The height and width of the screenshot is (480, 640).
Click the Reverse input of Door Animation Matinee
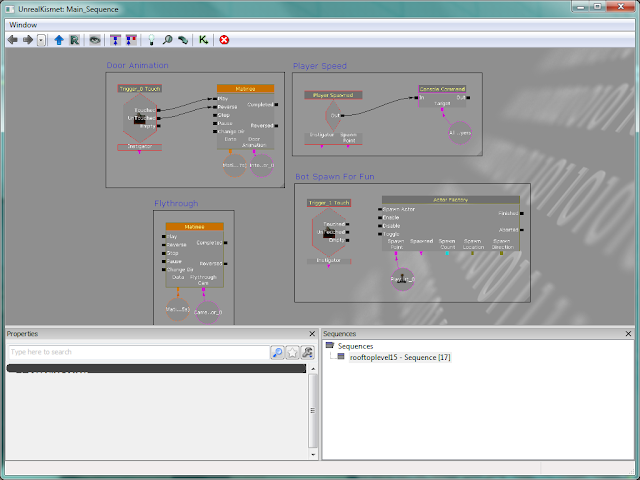point(215,107)
